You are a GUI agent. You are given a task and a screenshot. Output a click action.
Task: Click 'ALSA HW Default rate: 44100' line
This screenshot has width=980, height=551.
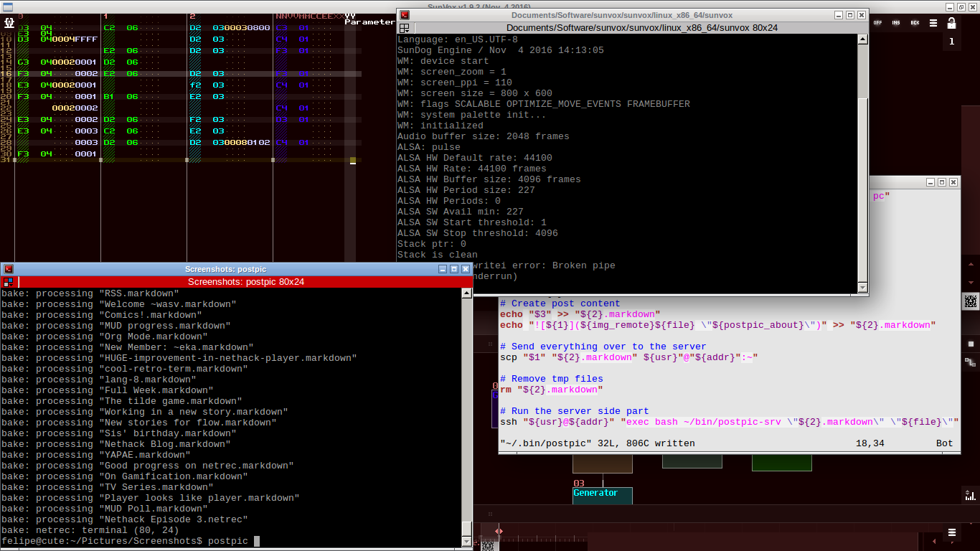click(475, 158)
